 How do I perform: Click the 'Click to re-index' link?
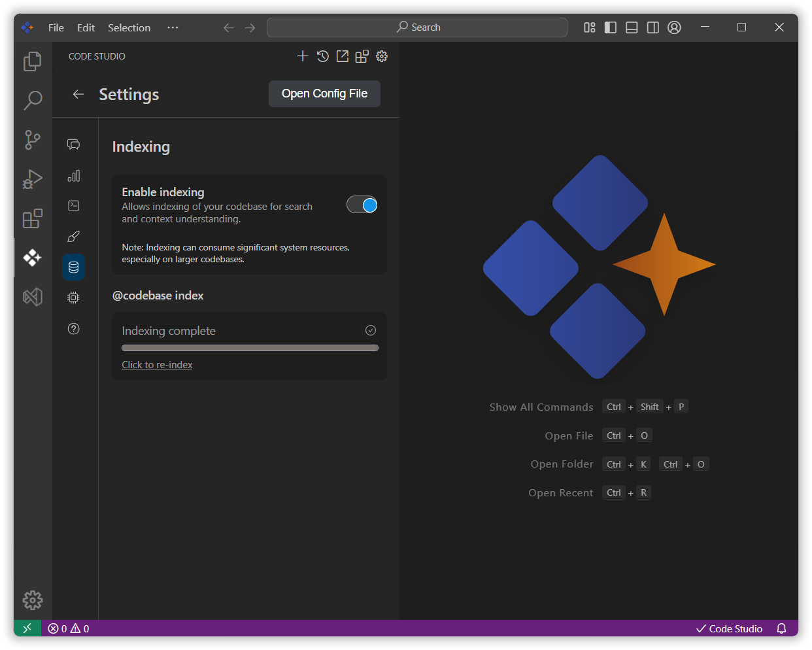click(x=157, y=365)
